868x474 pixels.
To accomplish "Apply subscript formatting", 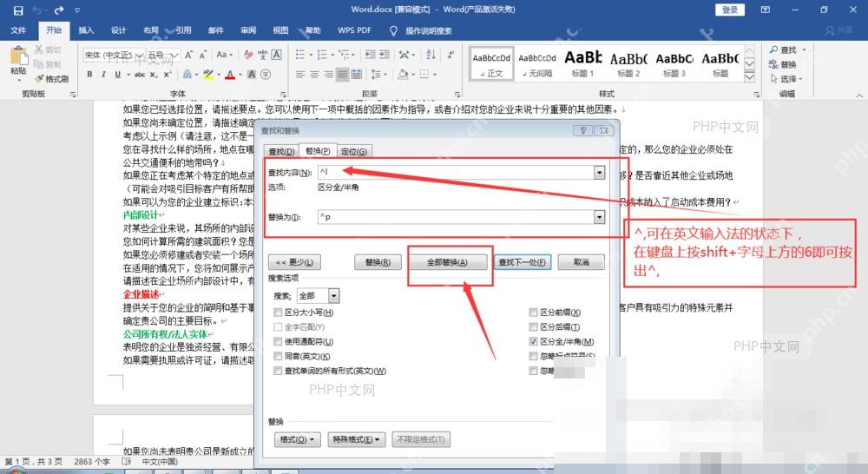I will [154, 74].
